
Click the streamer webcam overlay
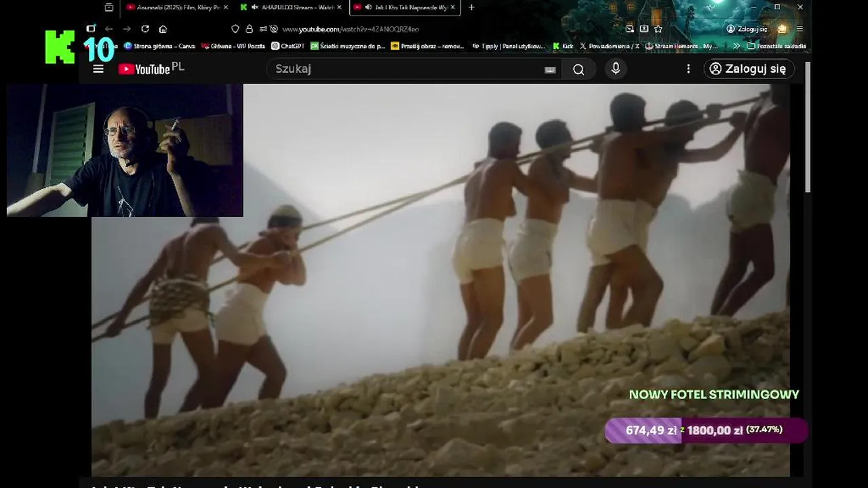tap(125, 150)
